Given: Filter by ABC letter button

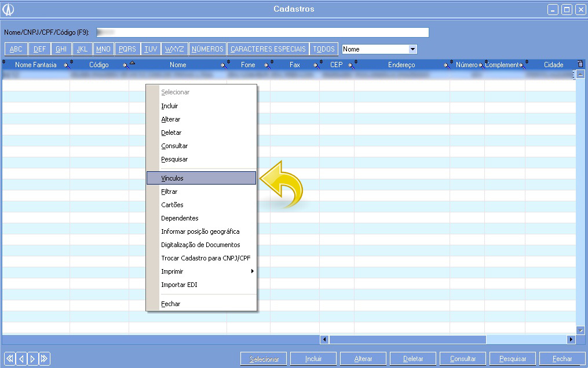Looking at the screenshot, I should click(x=16, y=50).
